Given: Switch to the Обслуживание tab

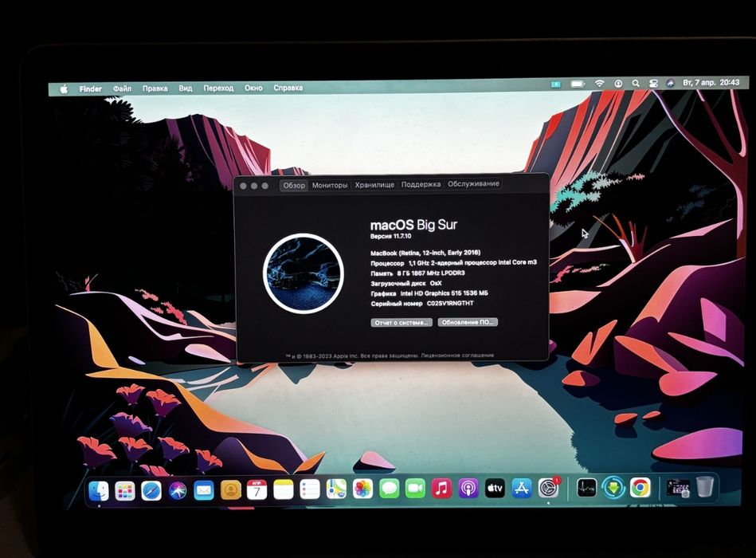Looking at the screenshot, I should tap(473, 184).
